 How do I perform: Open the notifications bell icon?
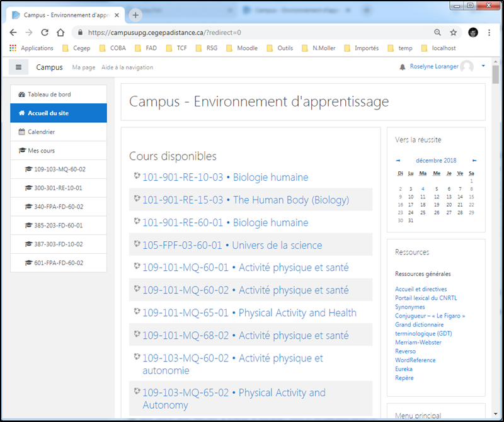(x=403, y=67)
